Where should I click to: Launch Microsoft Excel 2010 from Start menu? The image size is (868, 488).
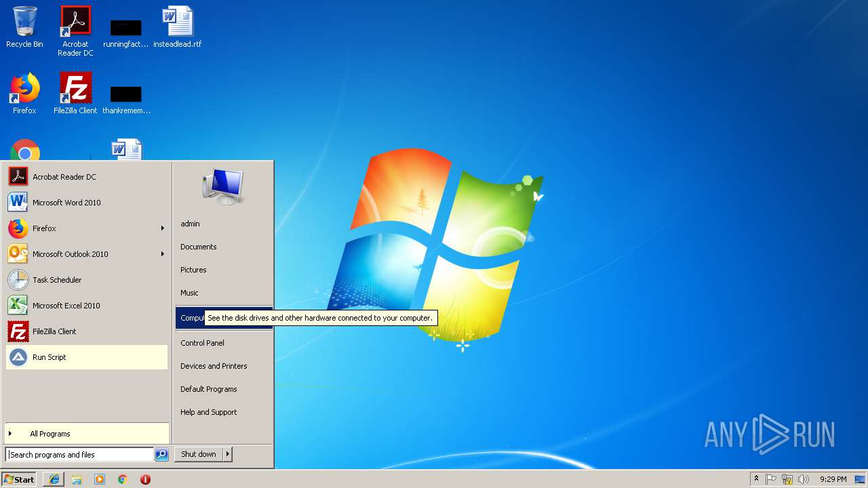[86, 306]
